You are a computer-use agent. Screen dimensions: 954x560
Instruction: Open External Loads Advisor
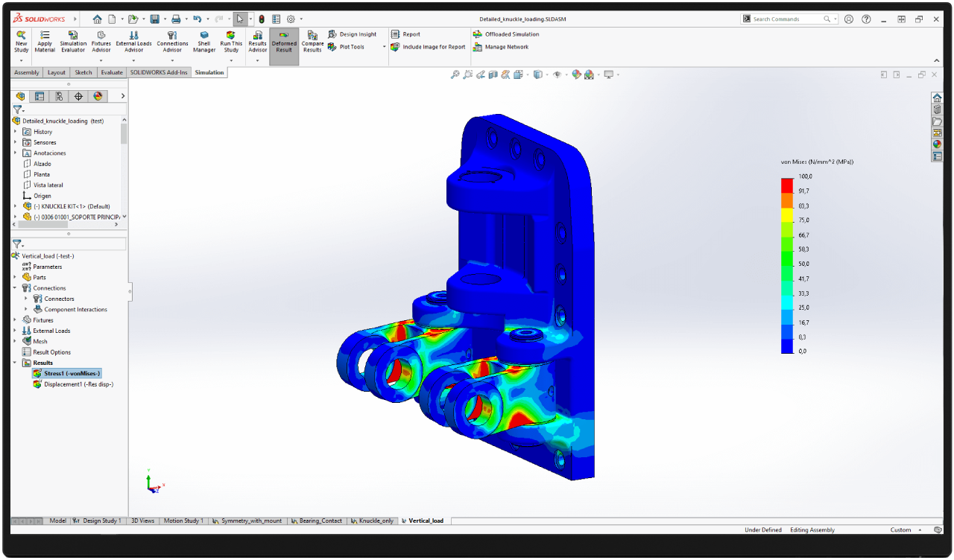click(133, 42)
